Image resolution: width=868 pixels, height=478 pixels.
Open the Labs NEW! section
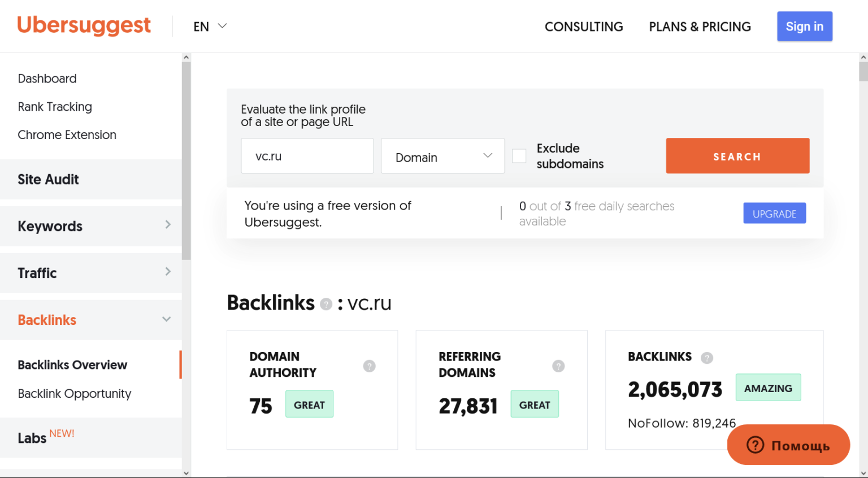91,437
